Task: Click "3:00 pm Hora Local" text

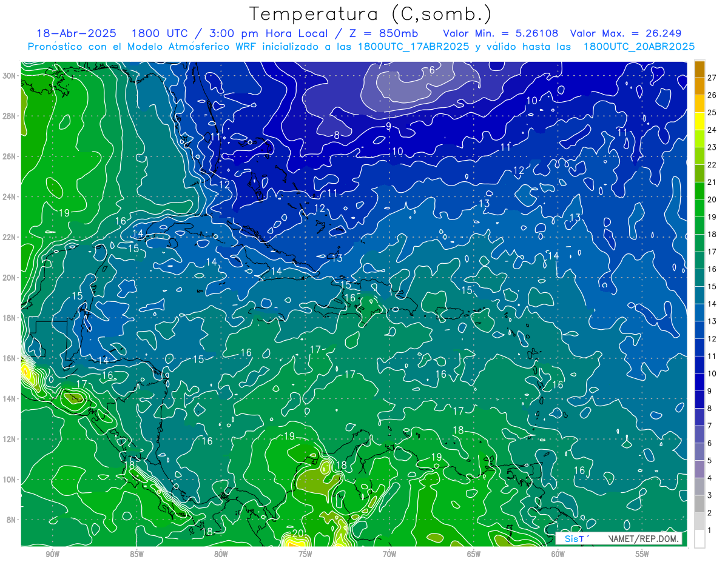Action: coord(268,33)
